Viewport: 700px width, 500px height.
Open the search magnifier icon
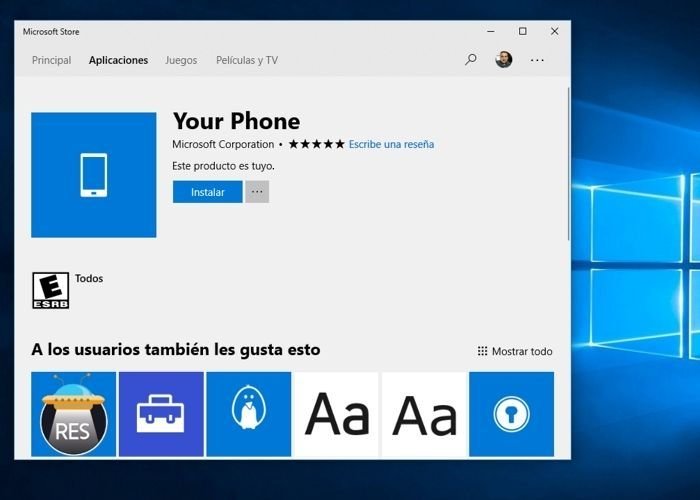click(471, 59)
